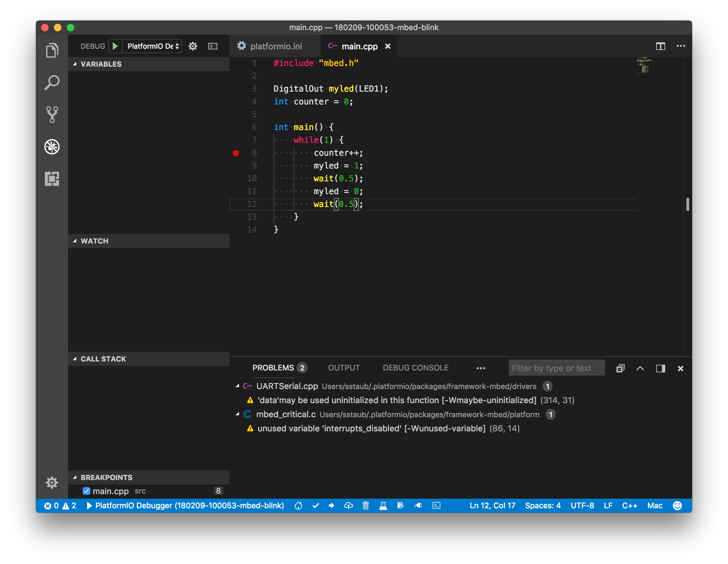Click the PlatformIO Home icon in status bar
Image resolution: width=728 pixels, height=564 pixels.
[298, 506]
